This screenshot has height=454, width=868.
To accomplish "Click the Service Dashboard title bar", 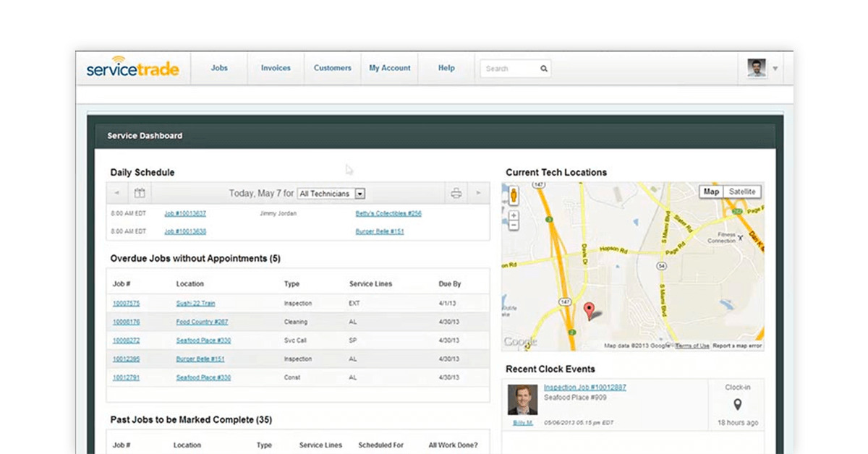I will pos(435,135).
